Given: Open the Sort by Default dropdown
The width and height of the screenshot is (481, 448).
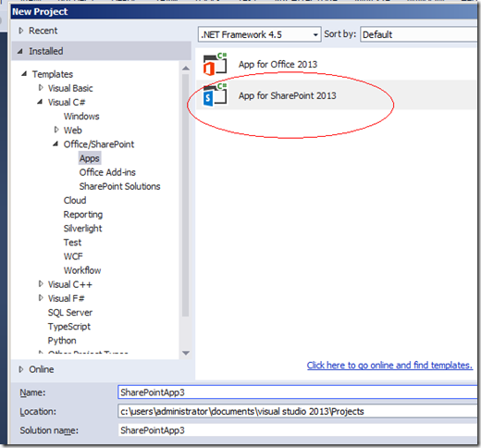Looking at the screenshot, I should [x=420, y=34].
